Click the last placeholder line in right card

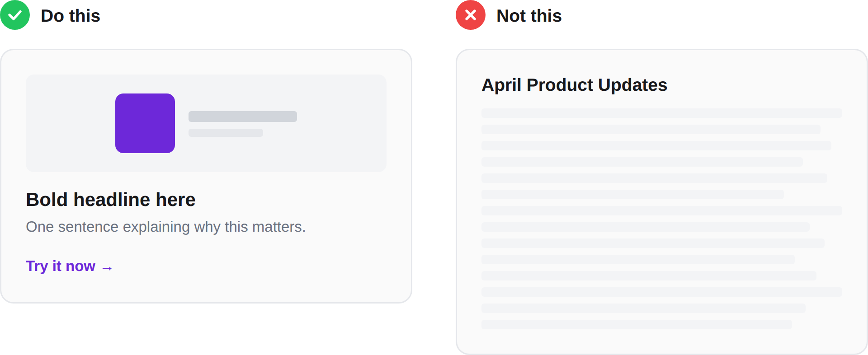click(x=636, y=324)
